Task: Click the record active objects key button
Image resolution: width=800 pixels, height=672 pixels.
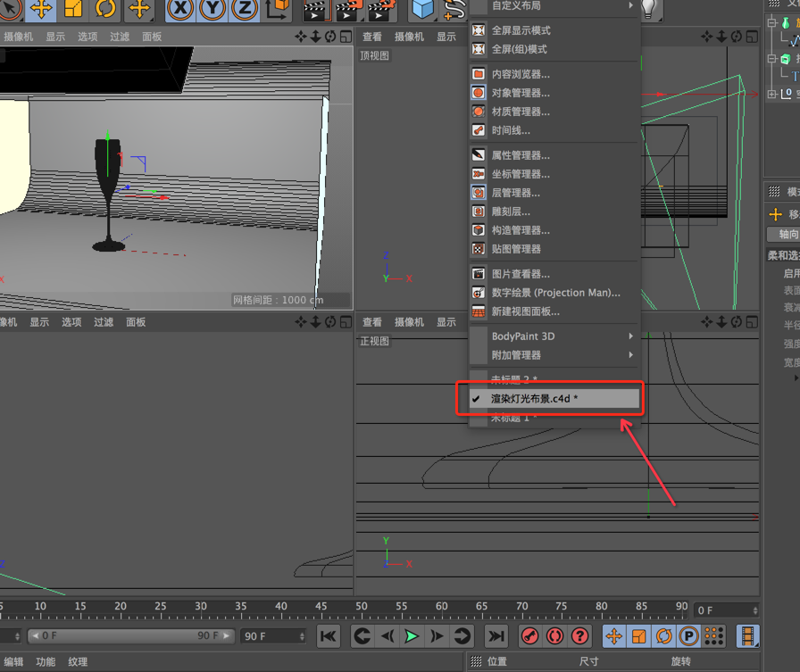Action: pyautogui.click(x=530, y=636)
